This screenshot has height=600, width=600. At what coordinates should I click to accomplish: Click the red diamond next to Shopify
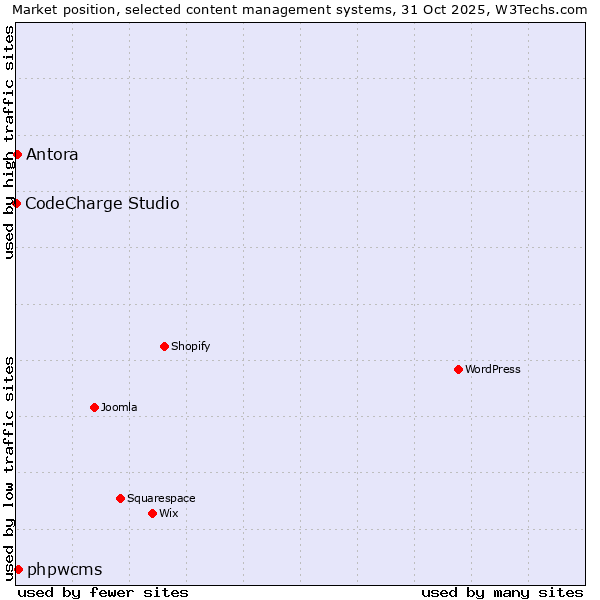tap(164, 346)
